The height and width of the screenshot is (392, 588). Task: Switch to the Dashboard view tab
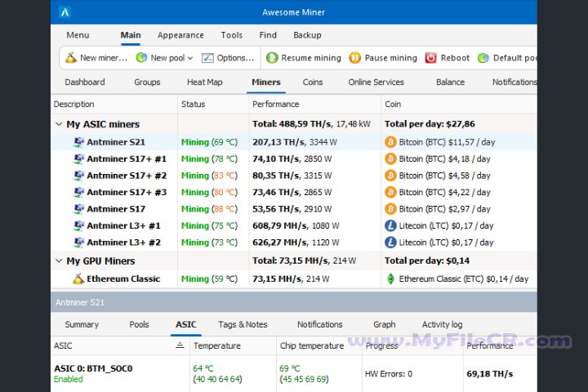pos(85,82)
